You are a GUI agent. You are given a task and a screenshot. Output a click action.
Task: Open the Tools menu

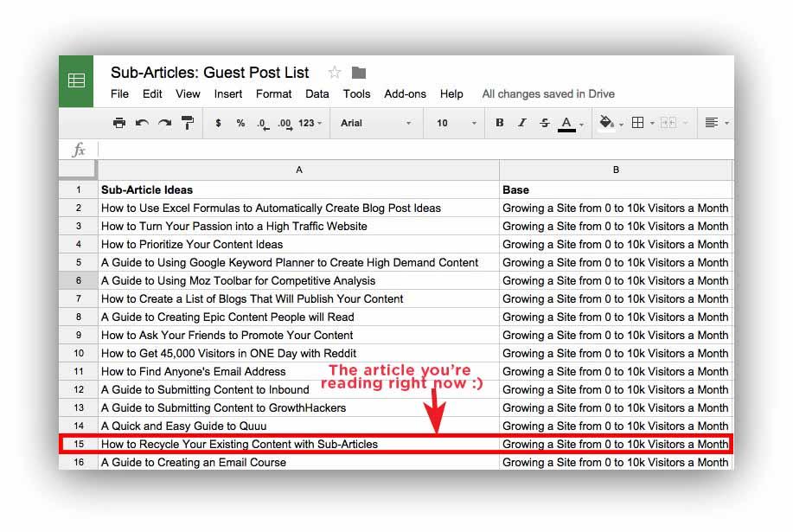tap(356, 94)
